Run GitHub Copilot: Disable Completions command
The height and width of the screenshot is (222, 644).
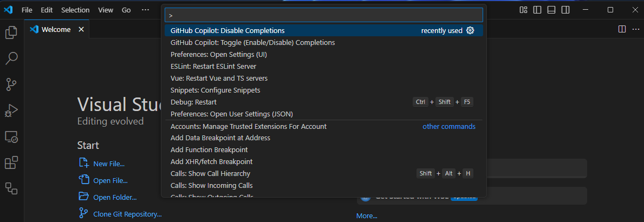click(x=324, y=30)
